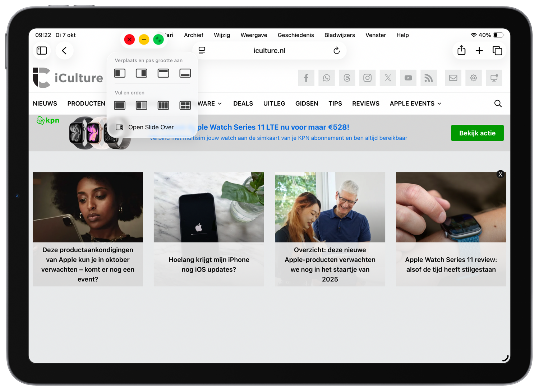Open the Geschiedenis menu
This screenshot has height=392, width=539.
pyautogui.click(x=295, y=35)
